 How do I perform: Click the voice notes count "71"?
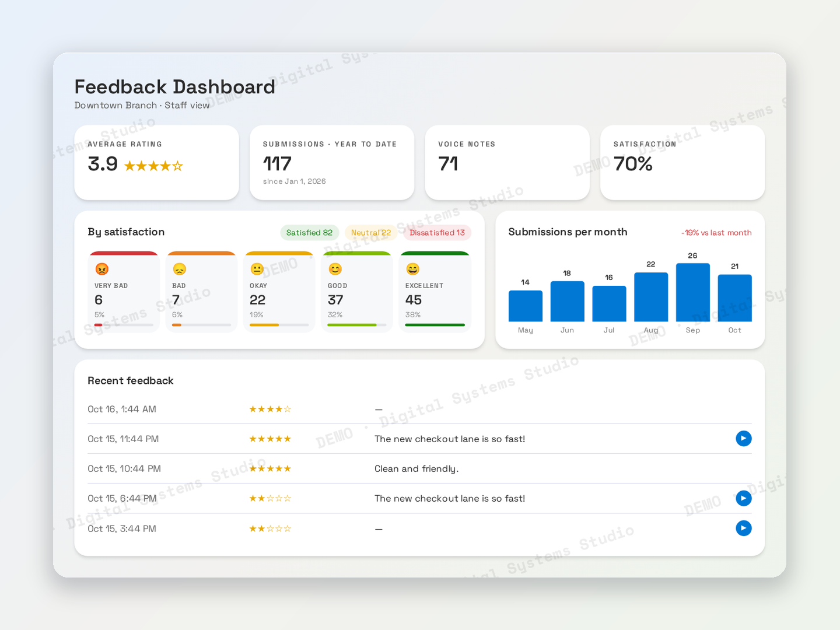tap(448, 164)
